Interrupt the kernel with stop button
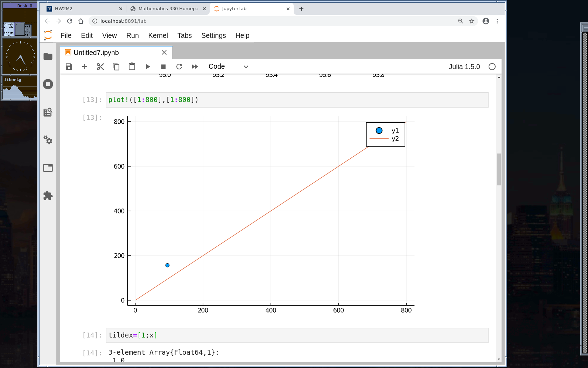 163,67
